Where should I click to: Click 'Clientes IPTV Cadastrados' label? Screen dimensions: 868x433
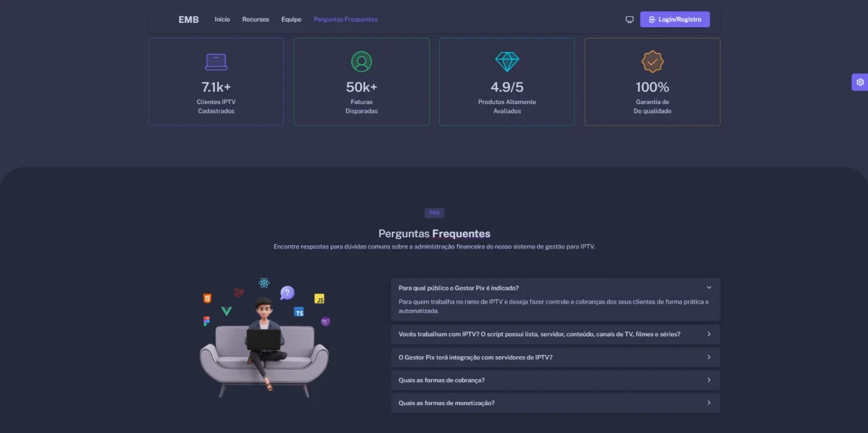click(x=216, y=107)
